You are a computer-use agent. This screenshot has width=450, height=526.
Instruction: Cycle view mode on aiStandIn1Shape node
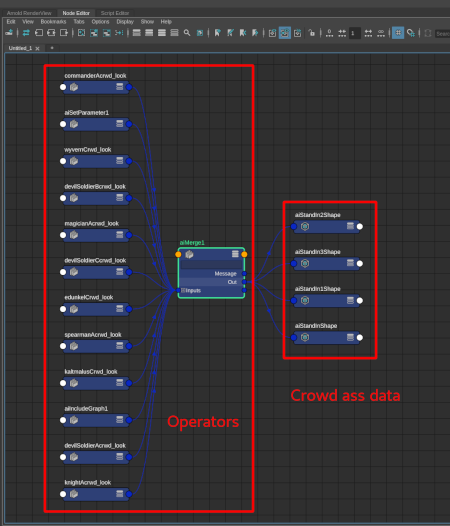tap(350, 300)
